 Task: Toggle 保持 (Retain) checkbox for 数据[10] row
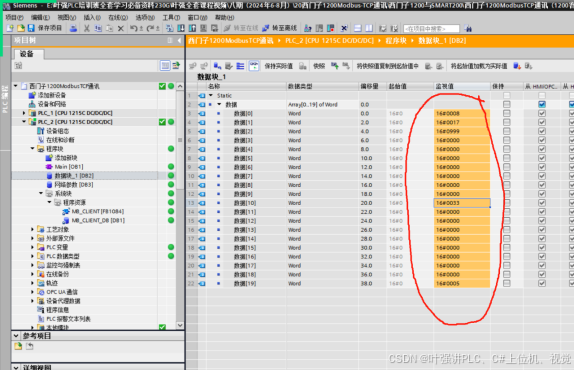[x=506, y=203]
